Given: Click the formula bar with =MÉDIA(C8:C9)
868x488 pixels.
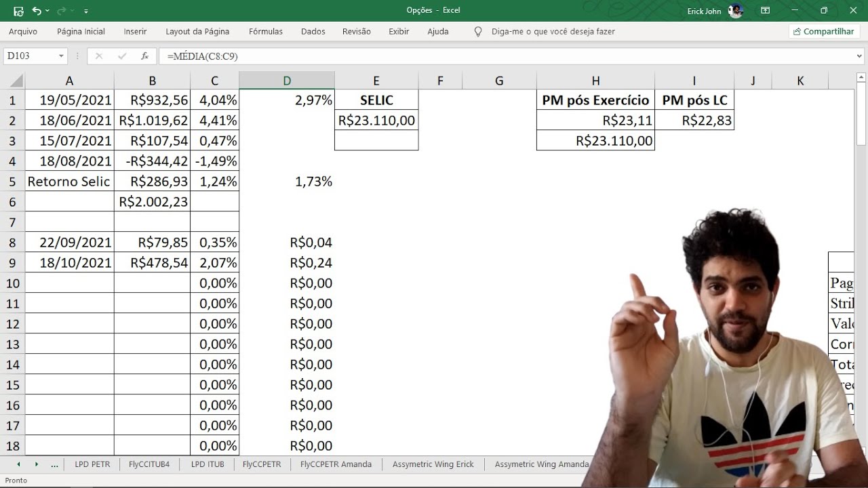Looking at the screenshot, I should tap(505, 56).
